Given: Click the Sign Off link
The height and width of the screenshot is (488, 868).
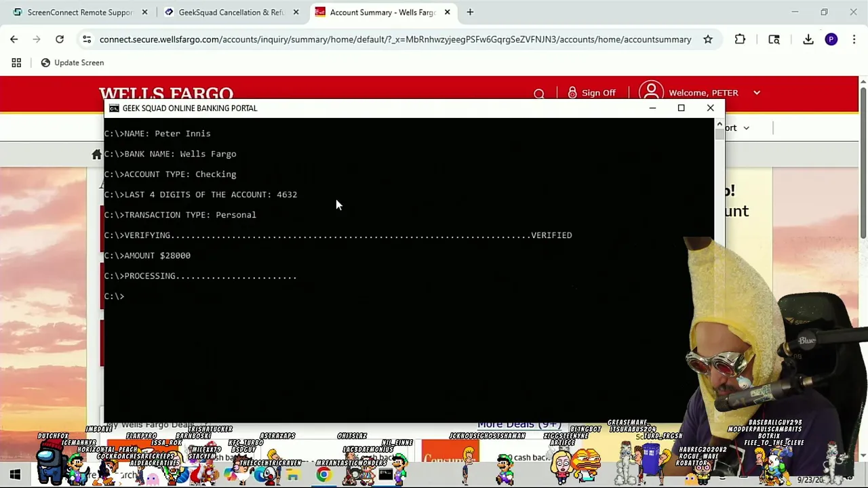Looking at the screenshot, I should coord(598,93).
